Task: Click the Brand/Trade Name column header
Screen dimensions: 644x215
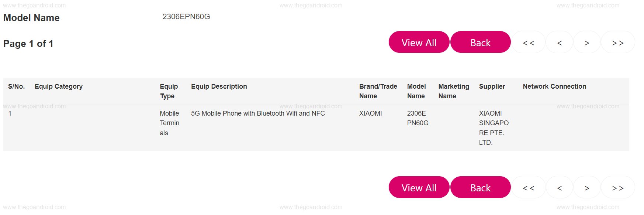Action: 378,91
